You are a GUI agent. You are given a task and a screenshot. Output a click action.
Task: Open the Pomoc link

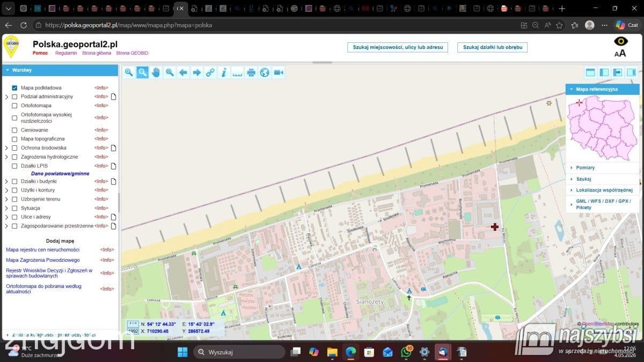click(40, 53)
